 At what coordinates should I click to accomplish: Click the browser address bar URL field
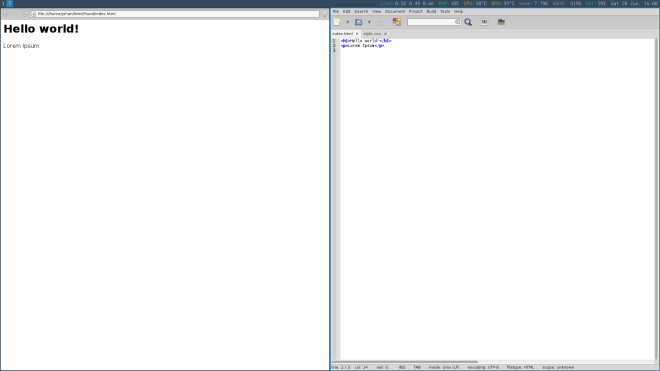tap(175, 14)
